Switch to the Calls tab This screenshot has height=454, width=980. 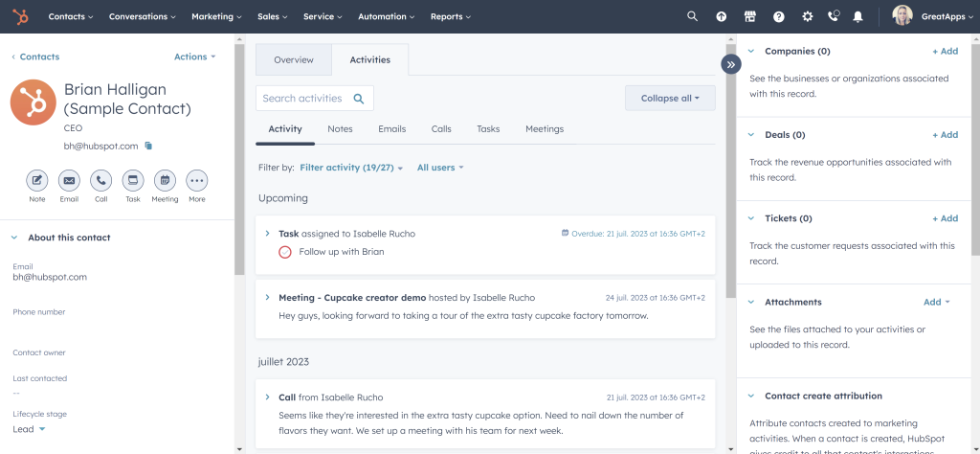pos(441,128)
